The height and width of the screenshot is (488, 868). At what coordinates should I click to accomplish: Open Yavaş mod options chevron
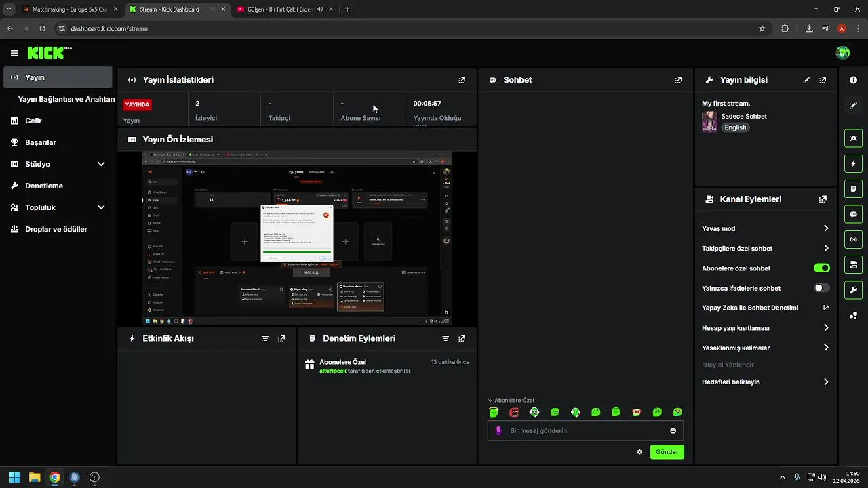coord(826,228)
